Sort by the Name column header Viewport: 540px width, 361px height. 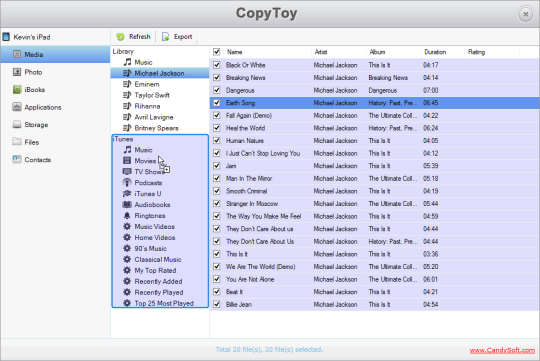[x=267, y=52]
